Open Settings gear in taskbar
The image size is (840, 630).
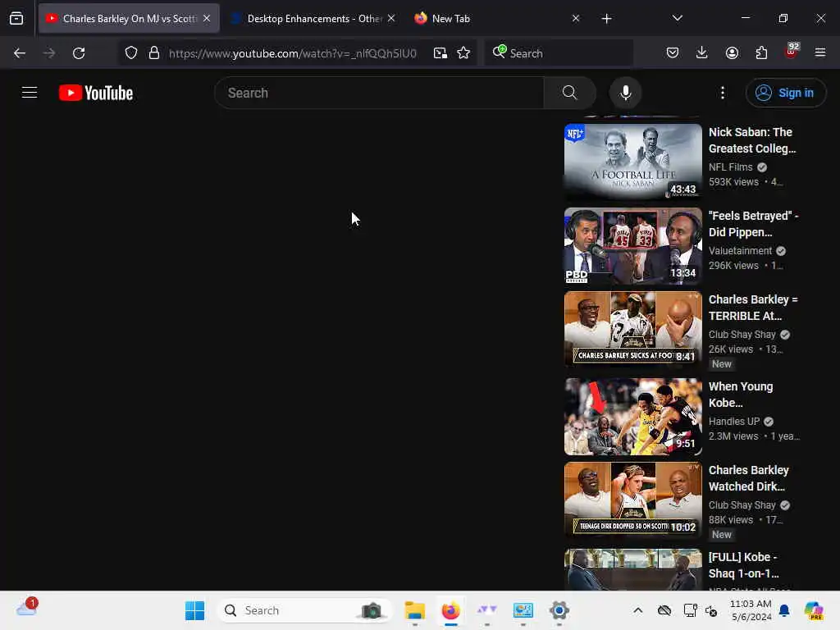559,610
